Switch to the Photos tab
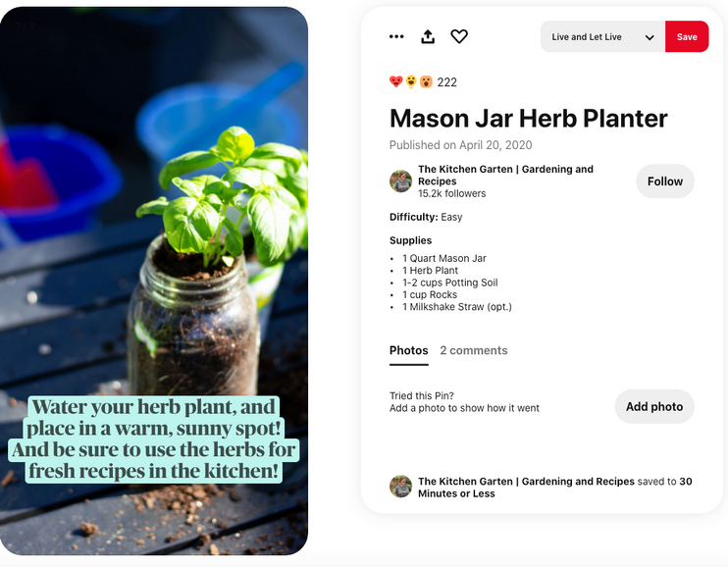Image resolution: width=728 pixels, height=567 pixels. pyautogui.click(x=408, y=350)
